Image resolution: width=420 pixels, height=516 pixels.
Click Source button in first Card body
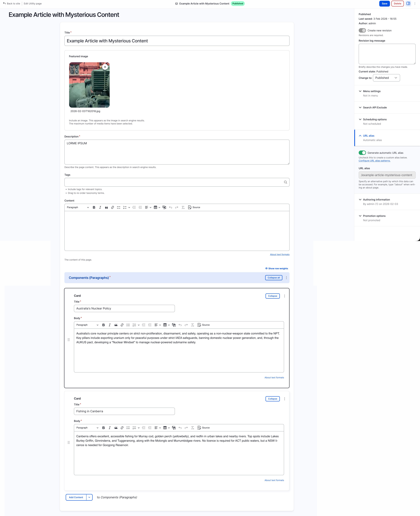(x=204, y=325)
